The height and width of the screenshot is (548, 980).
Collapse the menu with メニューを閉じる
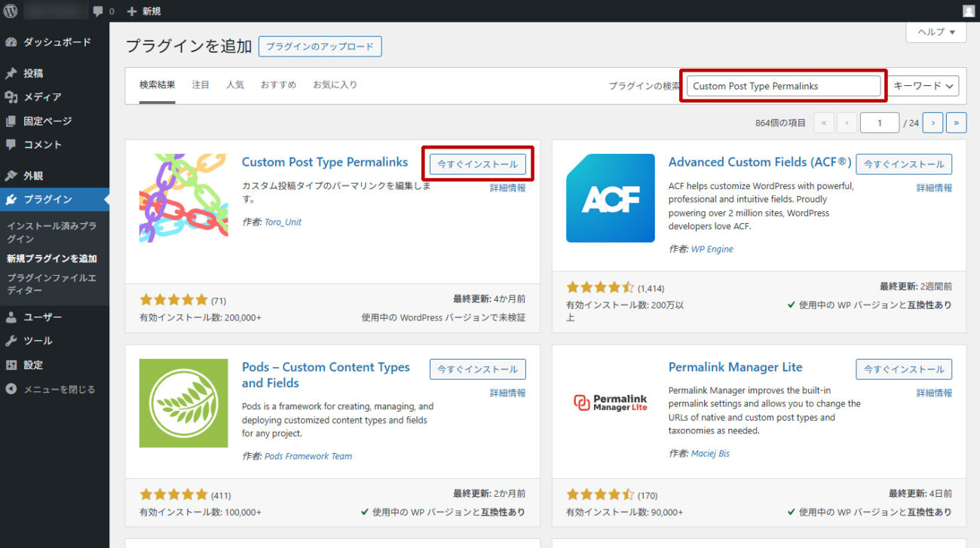[x=51, y=389]
